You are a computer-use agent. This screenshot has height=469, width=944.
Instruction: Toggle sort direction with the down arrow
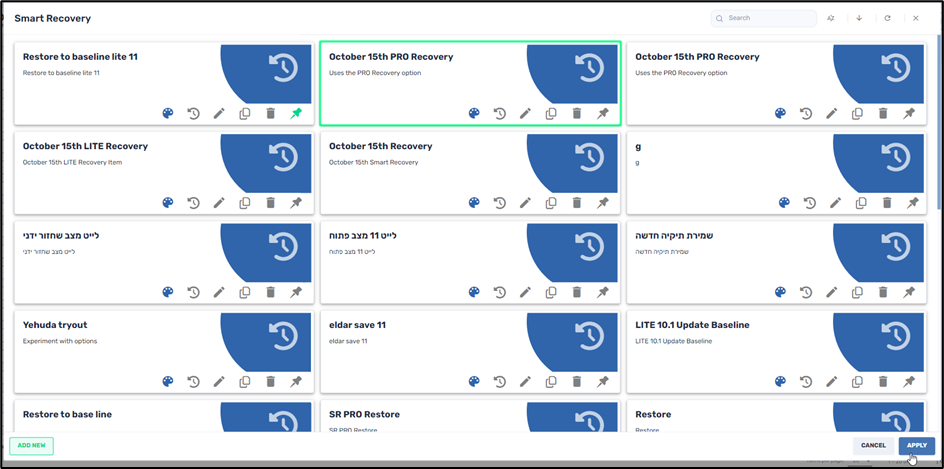859,18
